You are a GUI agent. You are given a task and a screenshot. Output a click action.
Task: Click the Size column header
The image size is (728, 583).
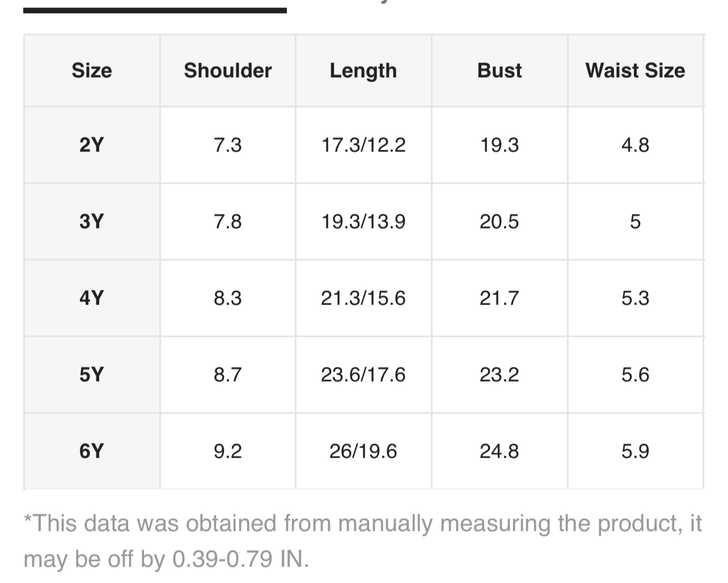[x=92, y=70]
